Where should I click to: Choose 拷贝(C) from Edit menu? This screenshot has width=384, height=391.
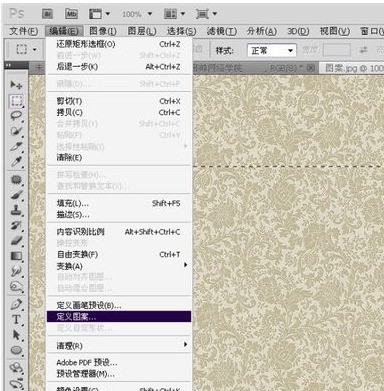[119, 112]
